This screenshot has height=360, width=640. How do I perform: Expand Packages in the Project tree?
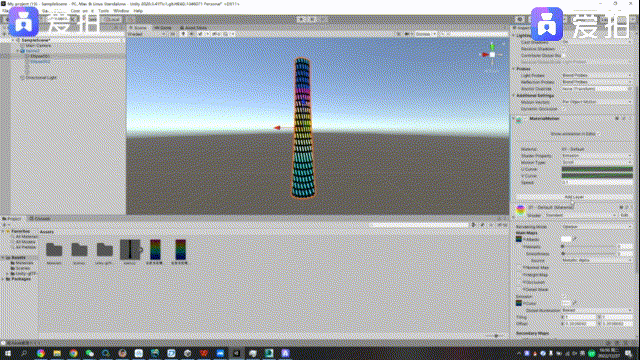[3, 279]
